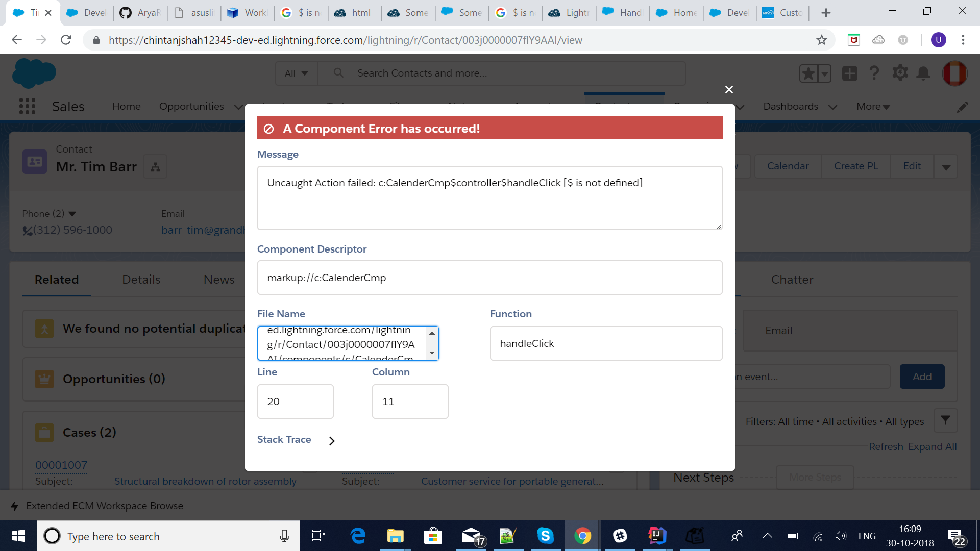Expand the Phone (2) dropdown
Viewport: 980px width, 551px height.
coord(72,214)
